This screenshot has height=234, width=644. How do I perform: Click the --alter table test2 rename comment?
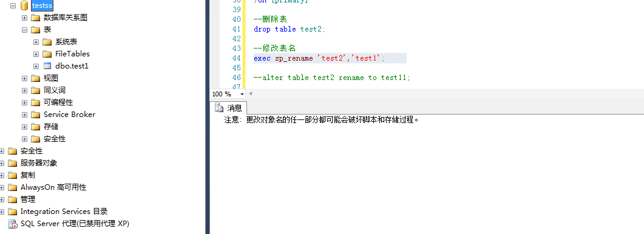tap(332, 78)
